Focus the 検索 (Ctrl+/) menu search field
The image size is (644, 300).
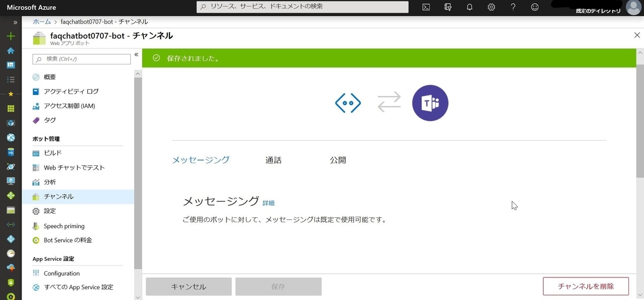click(x=81, y=58)
